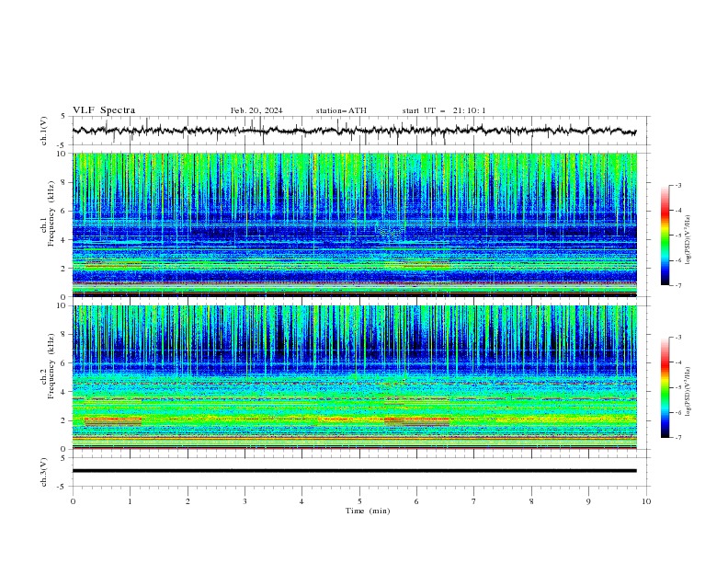Viewport: 728px width, 563px height.
Task: Click the "VLF Spectra" title text
Action: coord(104,110)
